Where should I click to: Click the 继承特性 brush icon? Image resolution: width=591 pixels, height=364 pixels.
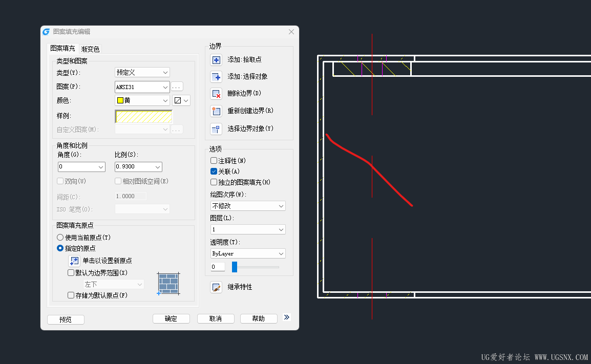[216, 287]
